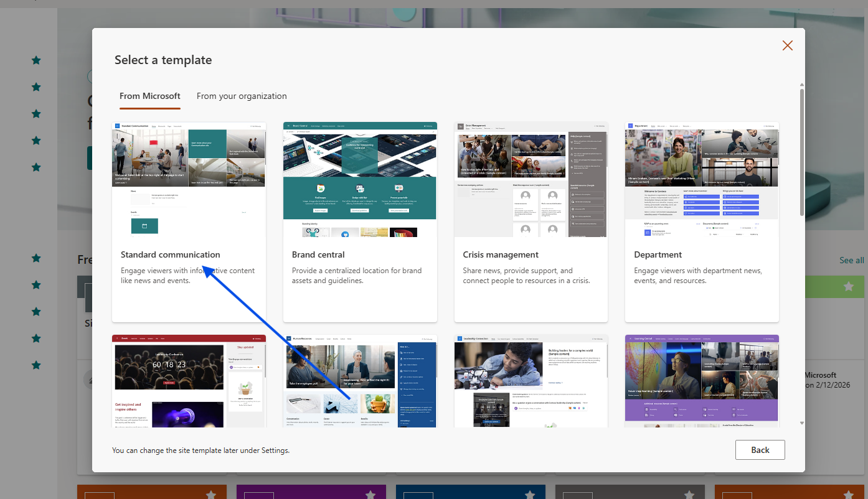868x499 pixels.
Task: Open the Leadership Connection template thumbnail
Action: pyautogui.click(x=531, y=381)
